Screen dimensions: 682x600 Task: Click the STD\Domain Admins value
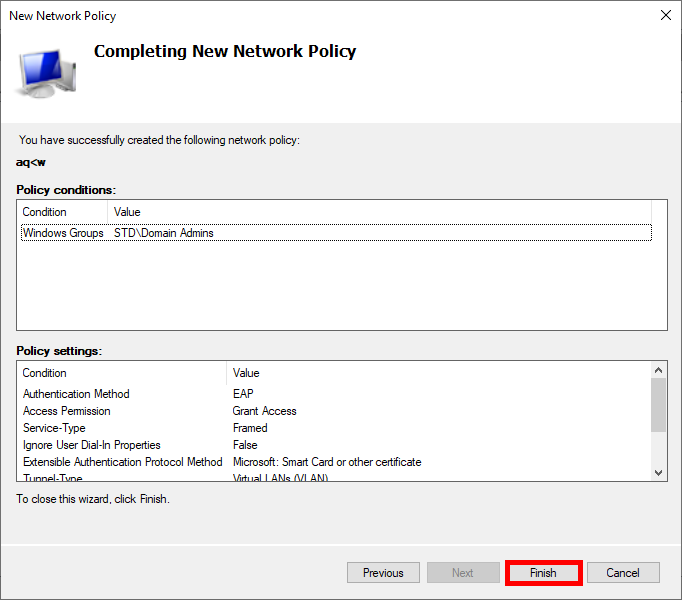point(164,233)
